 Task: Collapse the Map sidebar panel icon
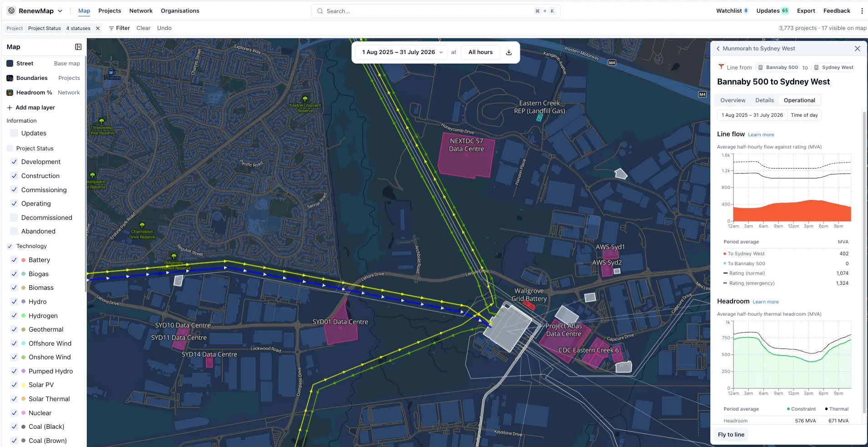[78, 47]
